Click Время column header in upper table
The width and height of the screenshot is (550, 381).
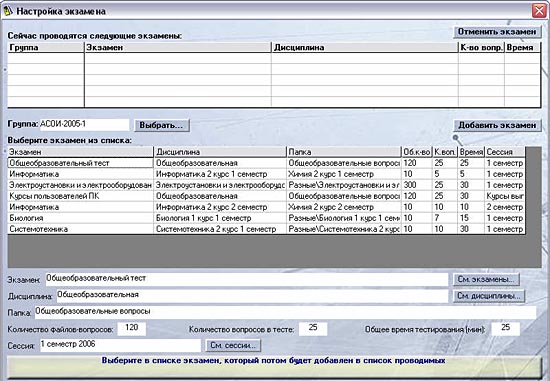(522, 48)
